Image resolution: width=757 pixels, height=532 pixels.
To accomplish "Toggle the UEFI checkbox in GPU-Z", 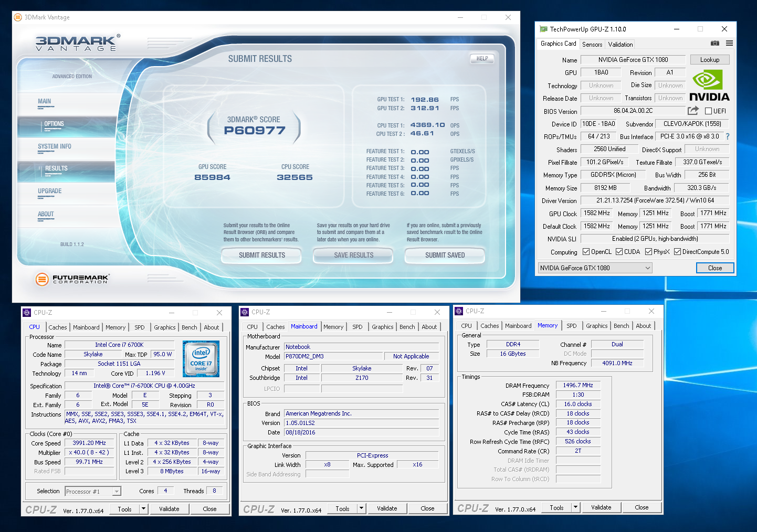I will tap(708, 111).
